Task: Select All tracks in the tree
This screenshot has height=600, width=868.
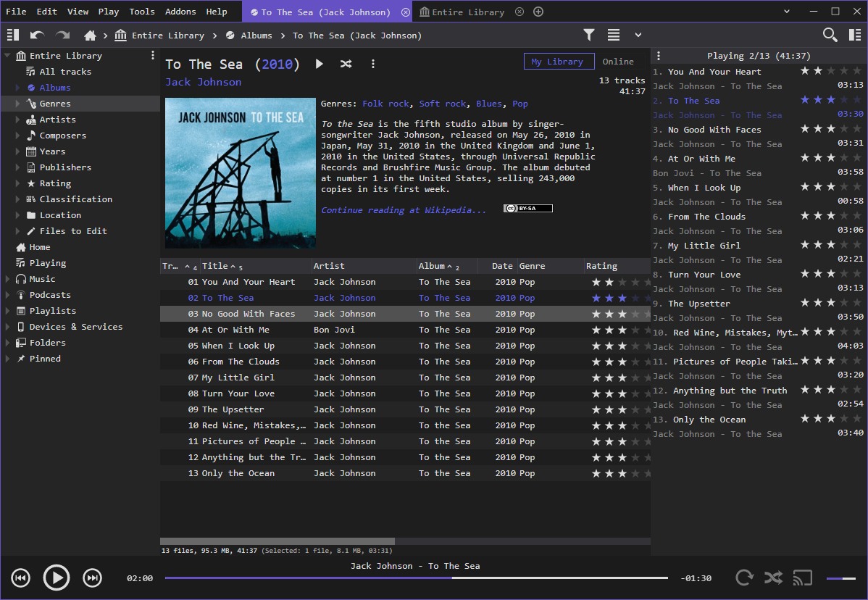Action: (x=64, y=72)
